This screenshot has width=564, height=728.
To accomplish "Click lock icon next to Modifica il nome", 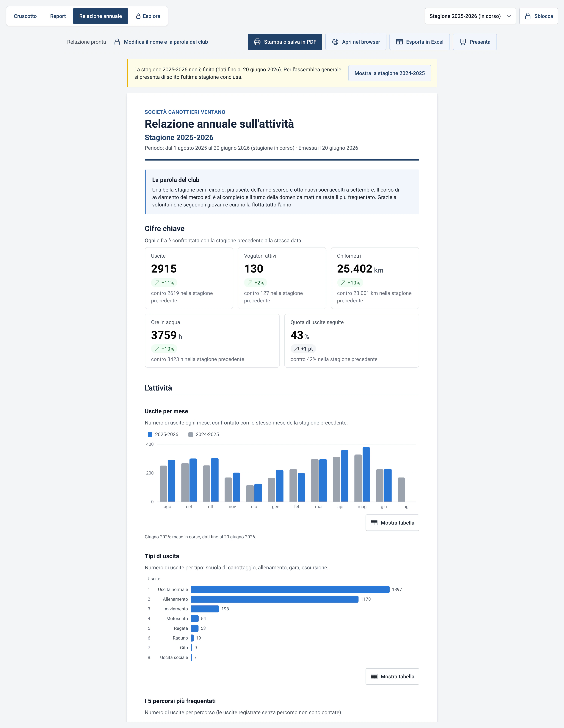I will click(117, 42).
